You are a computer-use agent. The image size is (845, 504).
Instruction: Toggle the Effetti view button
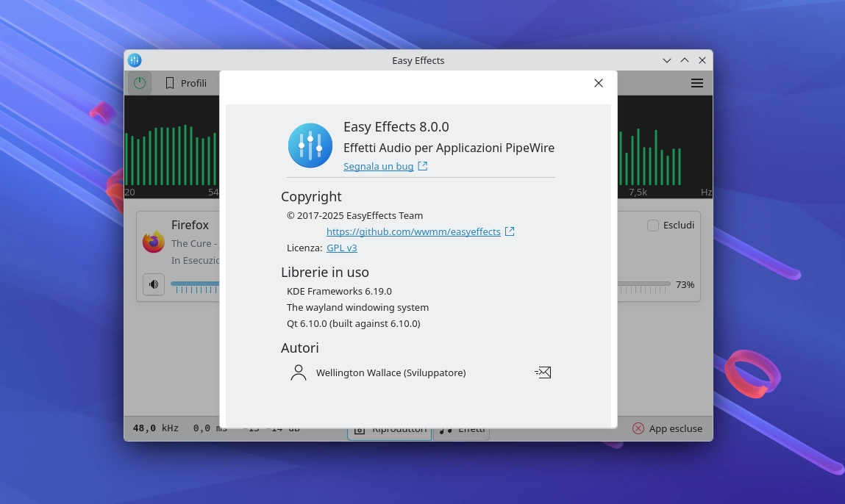coord(461,428)
